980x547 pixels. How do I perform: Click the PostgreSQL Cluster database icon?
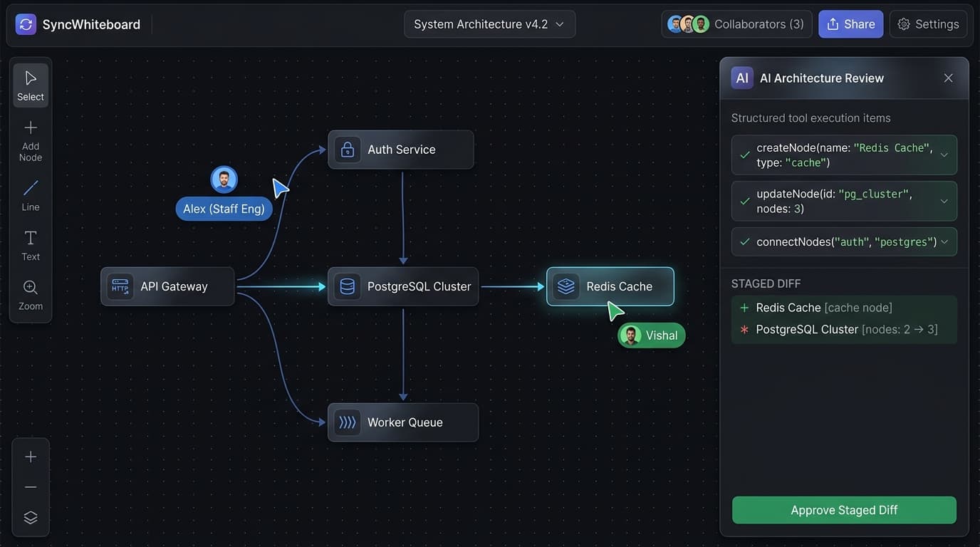pyautogui.click(x=348, y=286)
